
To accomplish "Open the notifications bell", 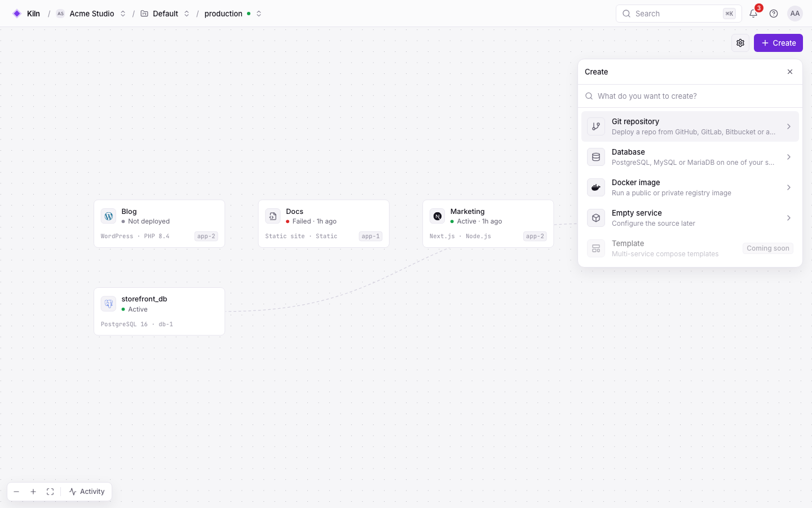I will [753, 14].
